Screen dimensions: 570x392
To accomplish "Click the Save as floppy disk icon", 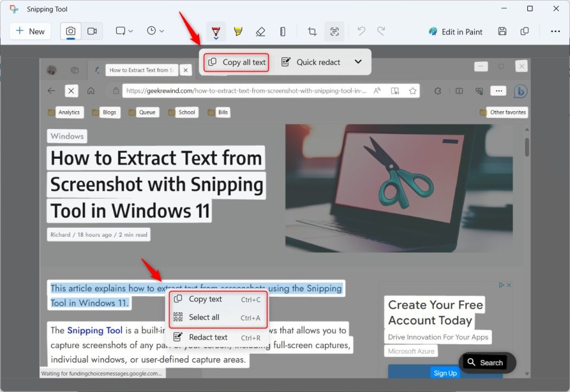I will 502,32.
